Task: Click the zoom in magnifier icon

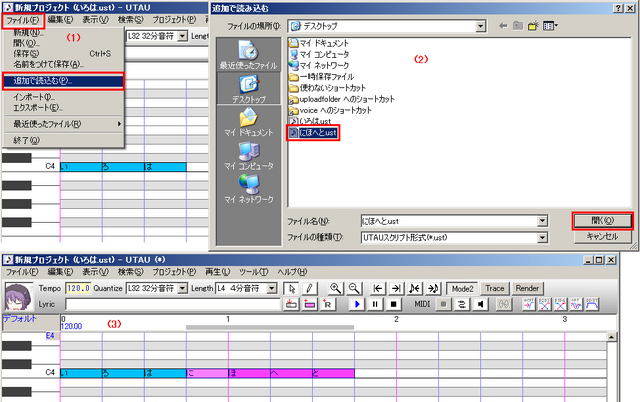Action: click(x=336, y=289)
